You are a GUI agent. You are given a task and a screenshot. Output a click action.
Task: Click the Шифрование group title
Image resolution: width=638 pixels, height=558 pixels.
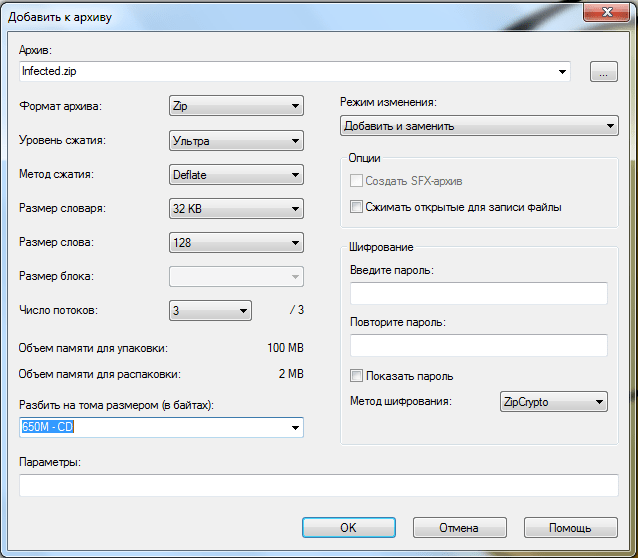pos(381,247)
